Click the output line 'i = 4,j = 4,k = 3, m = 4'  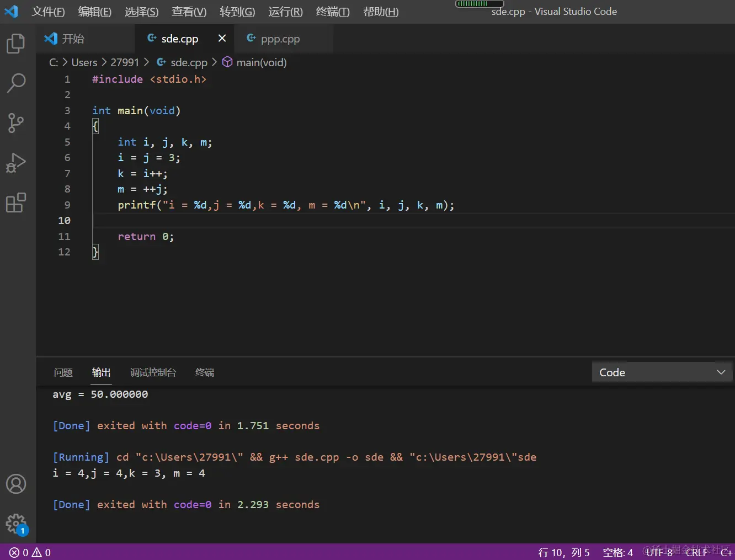tap(129, 473)
